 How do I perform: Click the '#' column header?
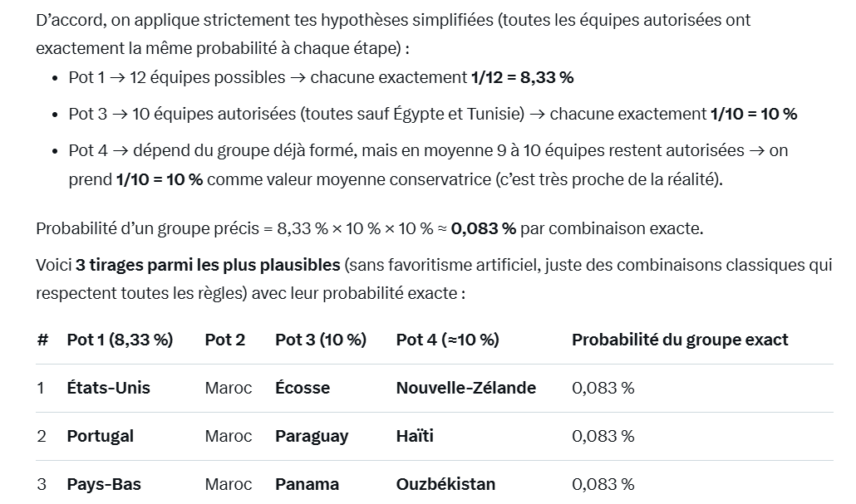(42, 340)
